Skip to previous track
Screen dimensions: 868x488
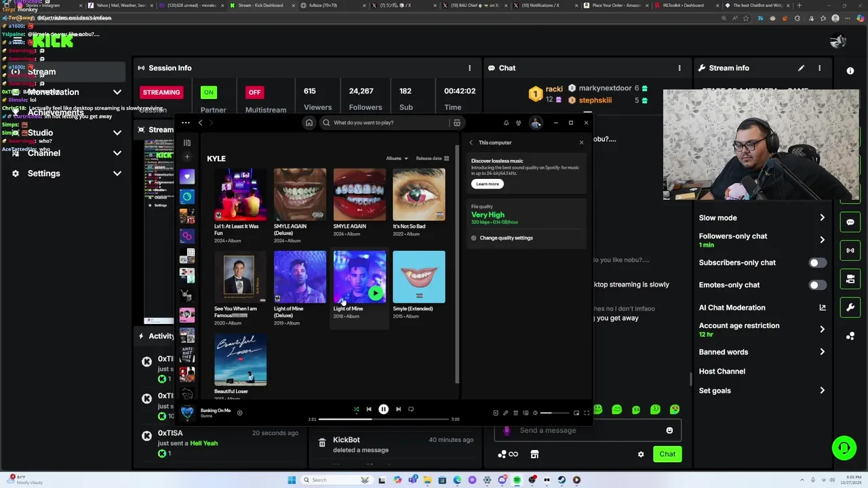tap(369, 409)
